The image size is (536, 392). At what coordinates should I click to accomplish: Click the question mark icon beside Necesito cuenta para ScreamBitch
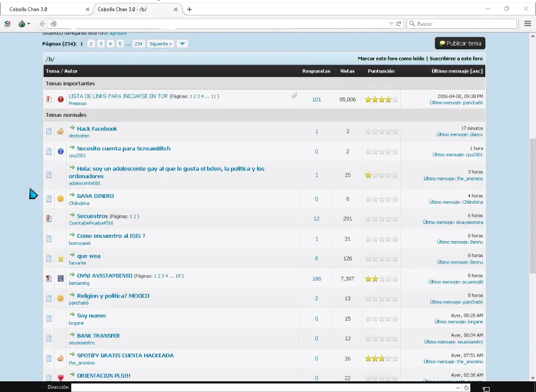60,151
